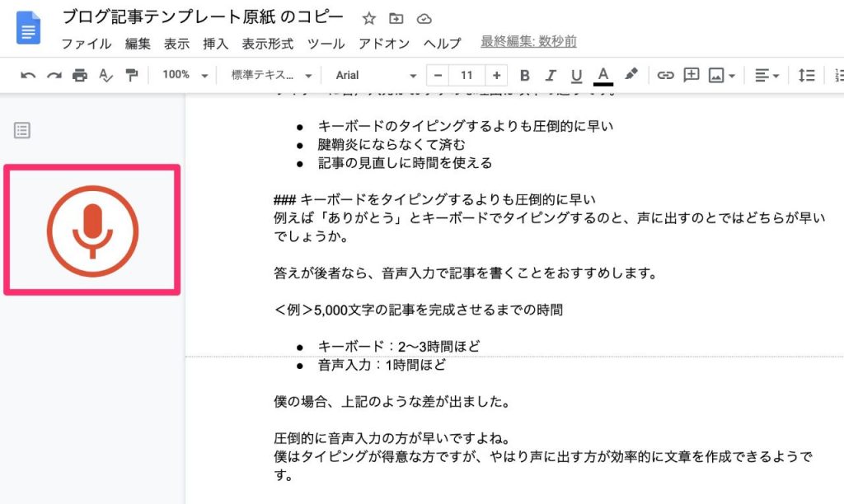Increase font size with the plus button

[496, 76]
